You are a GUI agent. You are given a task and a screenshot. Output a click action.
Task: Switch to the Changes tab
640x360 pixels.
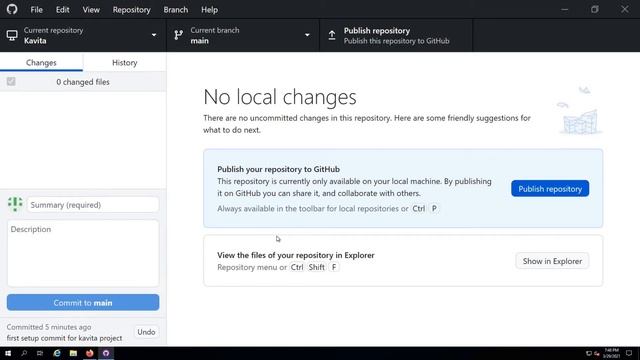click(41, 62)
